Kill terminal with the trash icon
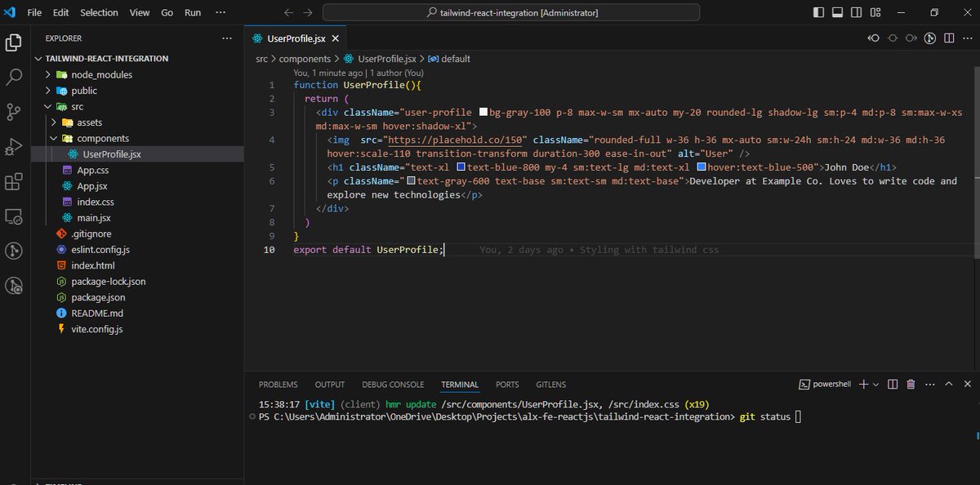Image resolution: width=980 pixels, height=485 pixels. coord(911,384)
